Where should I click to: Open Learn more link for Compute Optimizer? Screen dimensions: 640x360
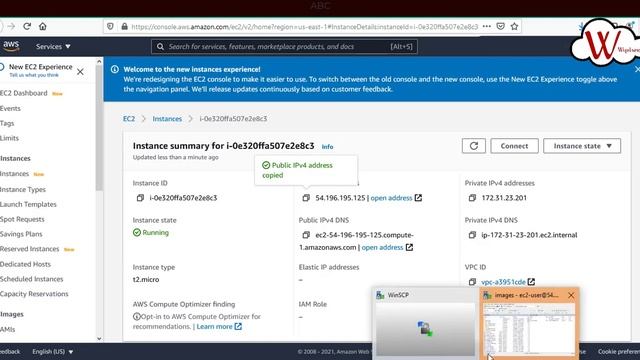[x=214, y=327]
